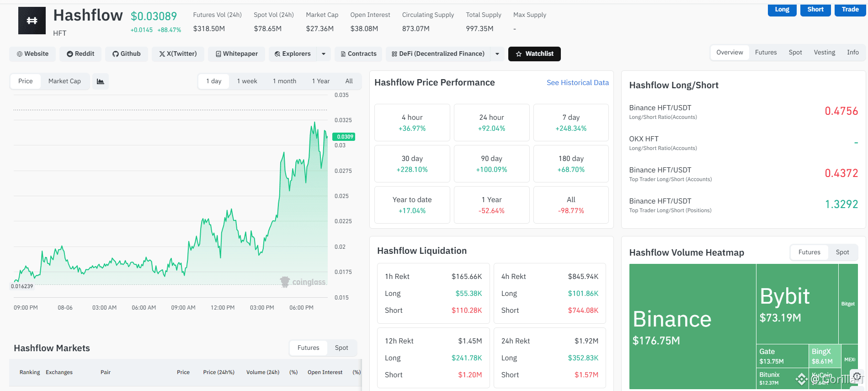Click the 4 hour performance card
Viewport: 868px width, 391px height.
pos(412,123)
